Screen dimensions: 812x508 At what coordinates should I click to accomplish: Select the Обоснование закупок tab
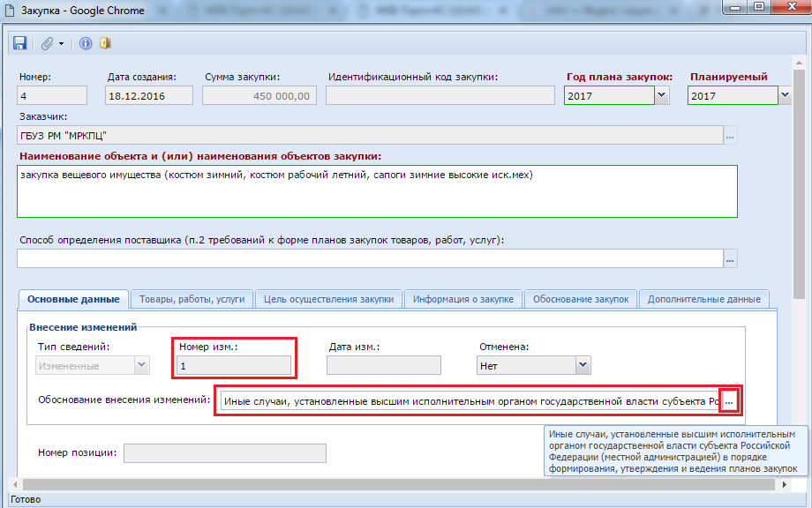point(580,299)
